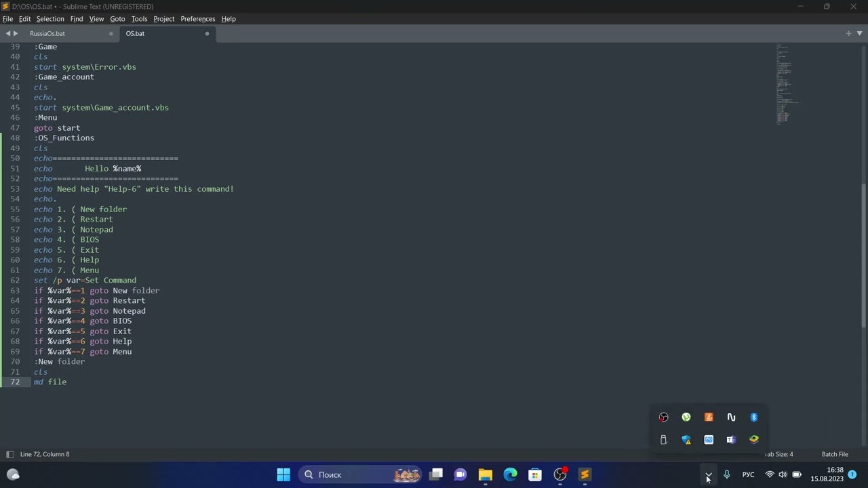
Task: Click the 'Hello %name%' echo line
Action: pyautogui.click(x=87, y=168)
